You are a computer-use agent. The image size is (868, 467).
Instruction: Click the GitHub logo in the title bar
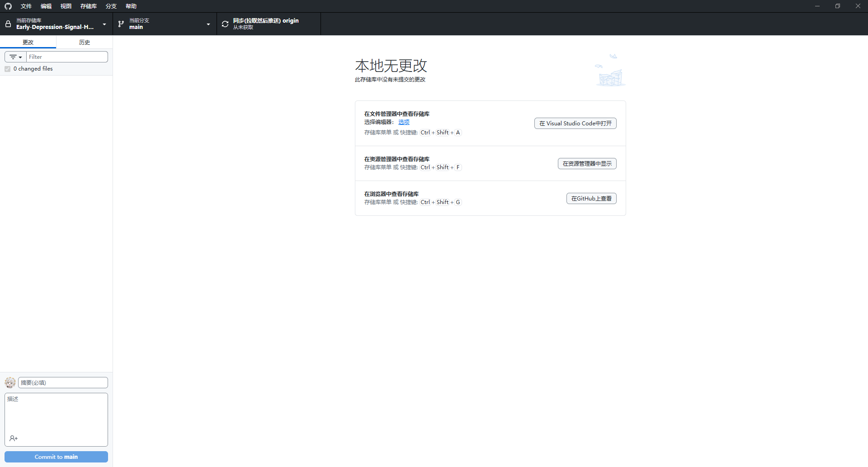point(8,6)
